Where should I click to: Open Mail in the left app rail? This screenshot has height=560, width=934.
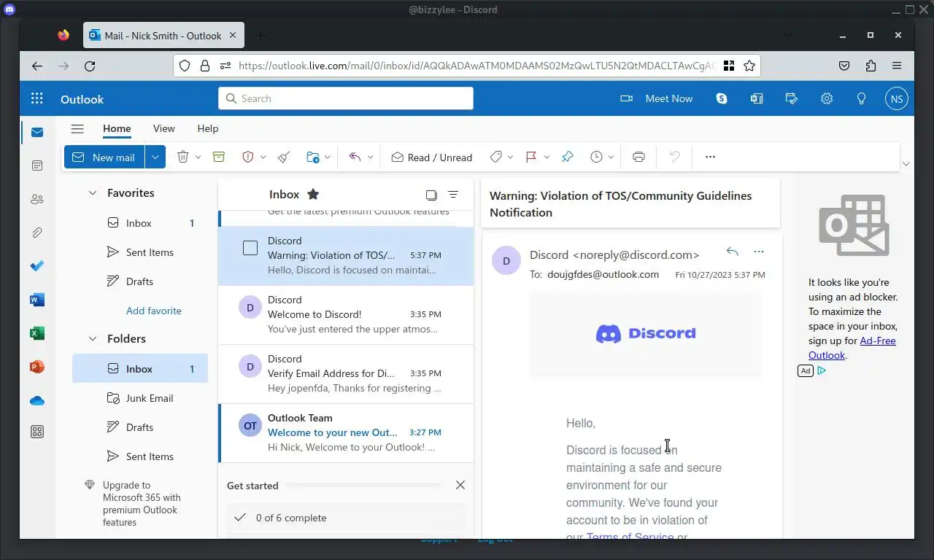(37, 132)
